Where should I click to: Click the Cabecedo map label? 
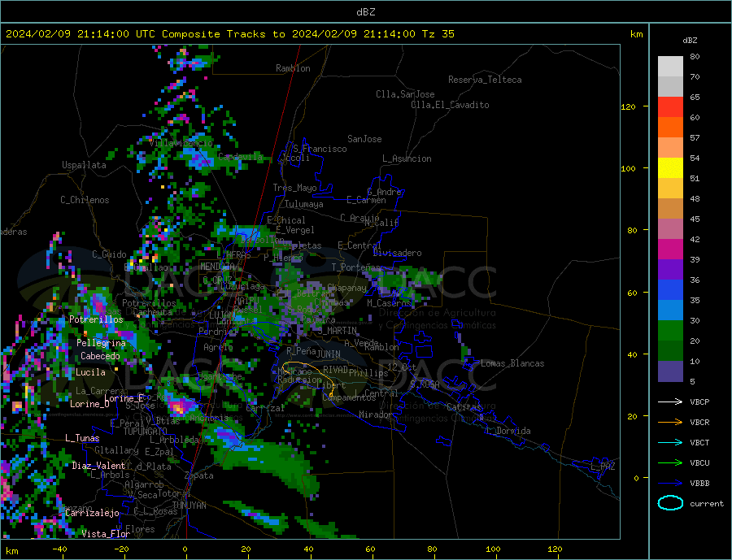coord(100,356)
